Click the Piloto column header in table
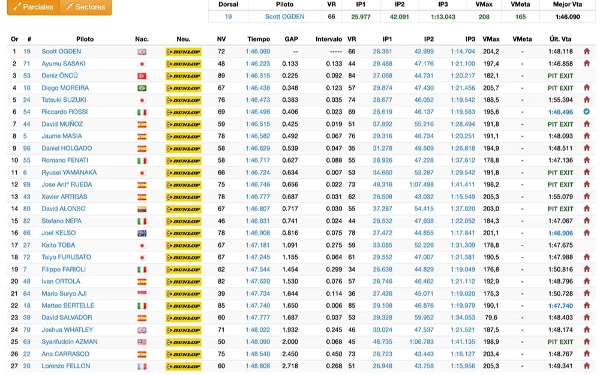Image resolution: width=600 pixels, height=375 pixels. [85, 39]
